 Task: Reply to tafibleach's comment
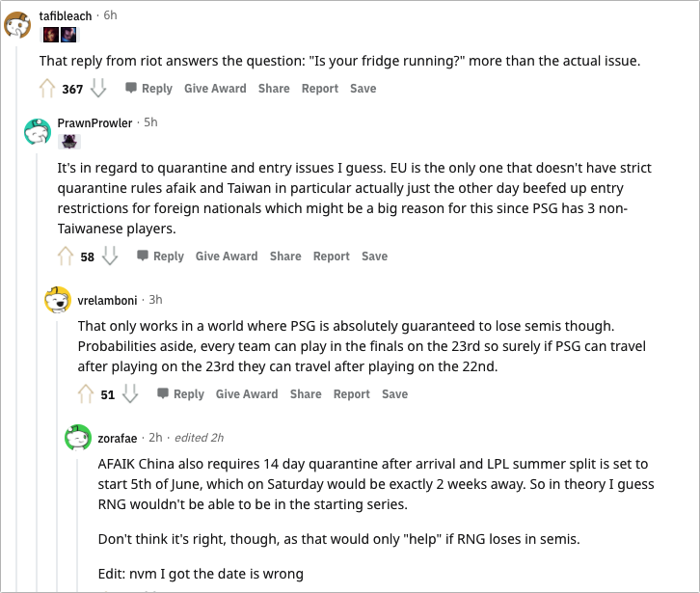pos(149,89)
